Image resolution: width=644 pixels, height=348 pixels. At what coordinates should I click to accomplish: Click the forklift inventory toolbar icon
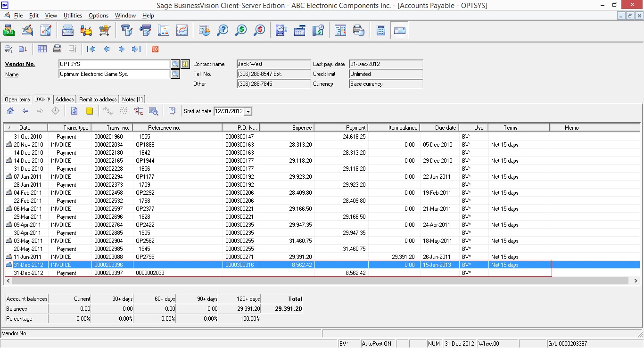[x=86, y=31]
